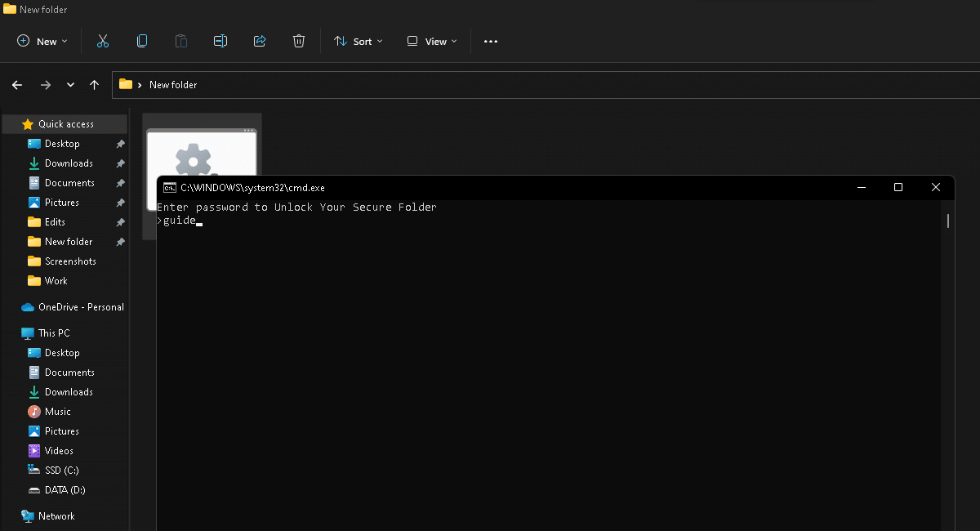
Task: Navigate back using the back arrow
Action: click(16, 84)
